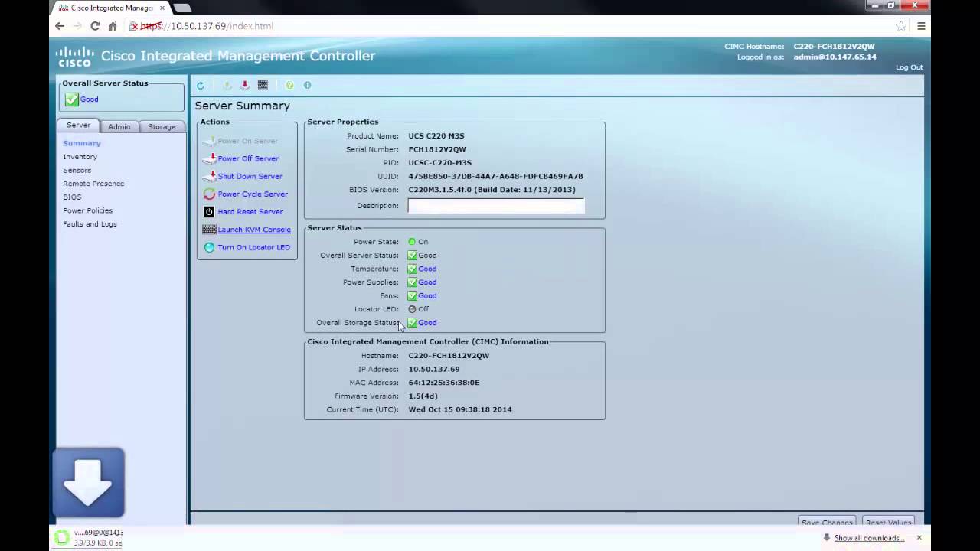This screenshot has height=551, width=980.
Task: Open Sensors page
Action: tap(77, 170)
